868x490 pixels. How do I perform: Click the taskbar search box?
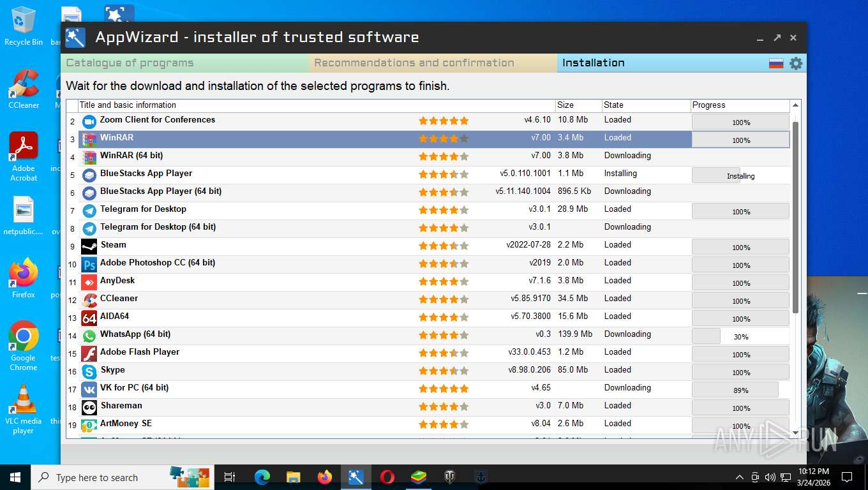[121, 477]
